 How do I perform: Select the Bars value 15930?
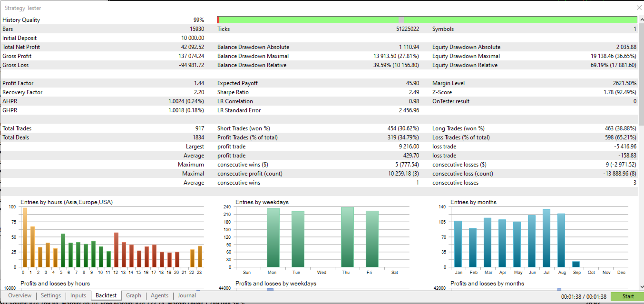197,29
